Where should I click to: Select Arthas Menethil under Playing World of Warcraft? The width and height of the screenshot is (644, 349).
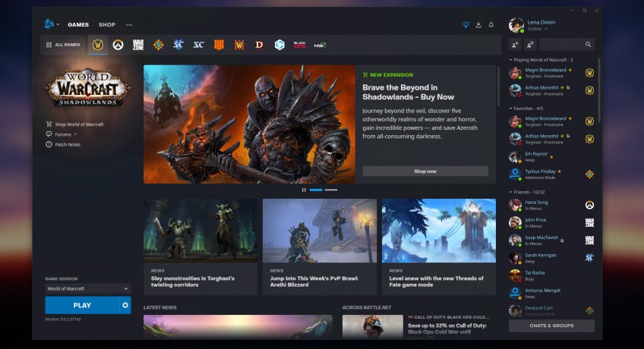(551, 90)
